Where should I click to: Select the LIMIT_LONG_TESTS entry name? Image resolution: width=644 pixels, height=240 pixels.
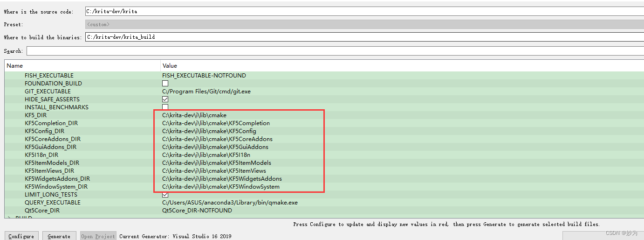(51, 195)
